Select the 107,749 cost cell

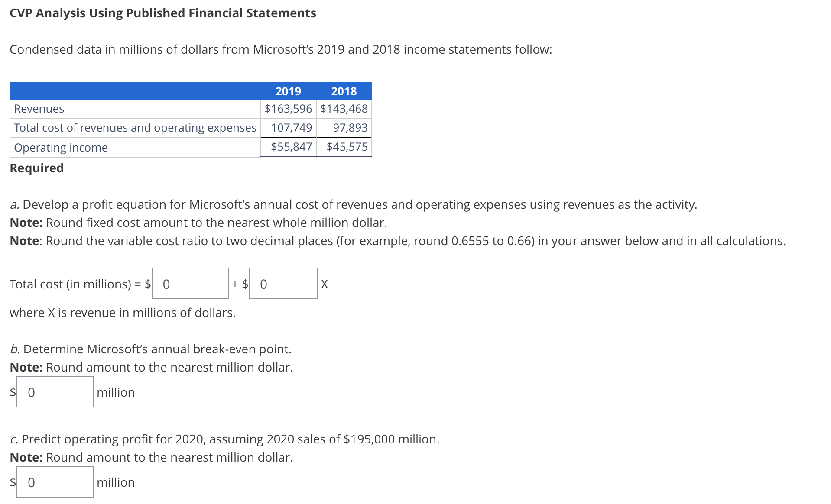[x=291, y=128]
